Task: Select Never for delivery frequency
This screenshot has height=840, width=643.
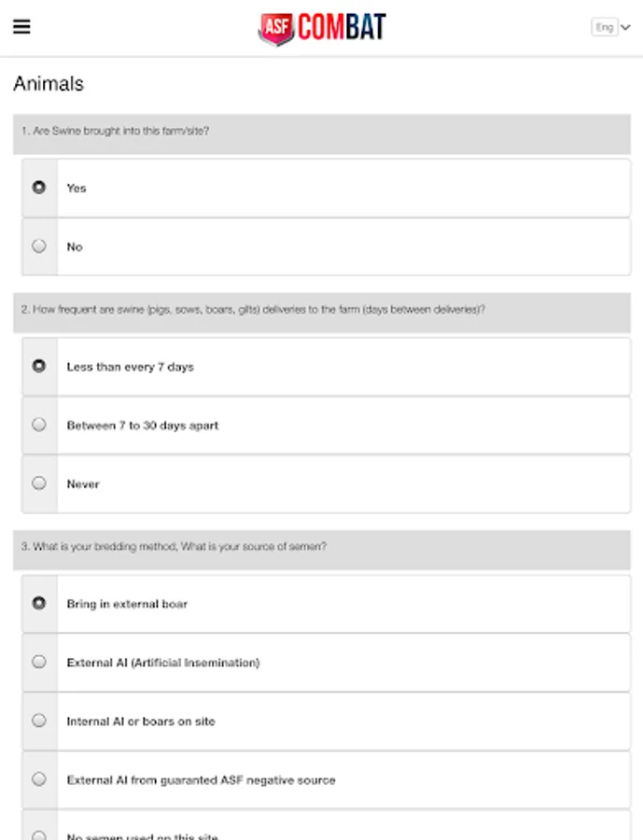Action: (39, 483)
